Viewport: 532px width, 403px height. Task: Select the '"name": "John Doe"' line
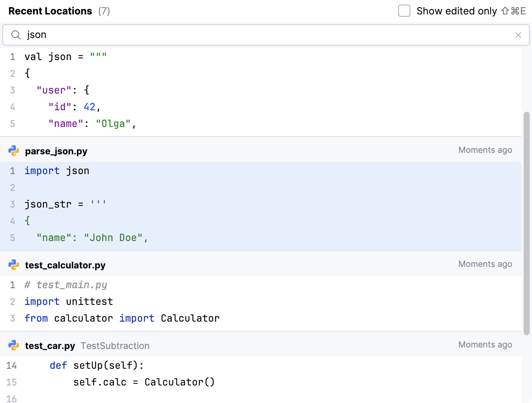pos(92,238)
